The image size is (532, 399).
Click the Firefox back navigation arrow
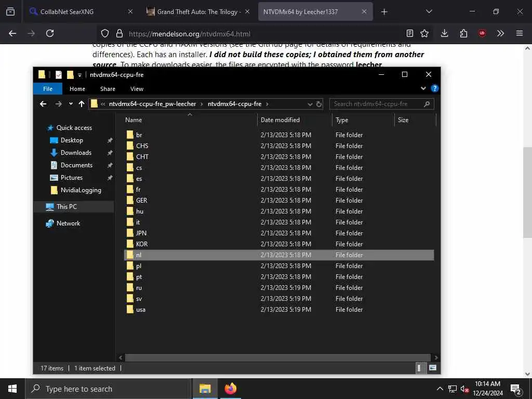[x=12, y=33]
